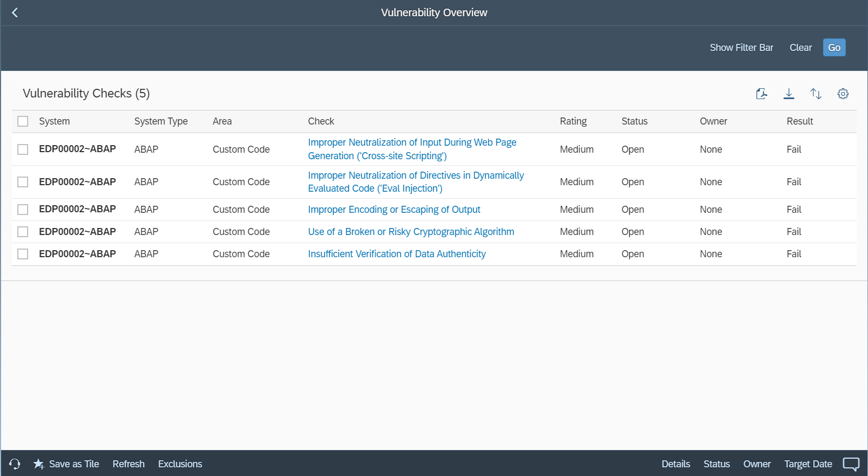The image size is (868, 476).
Task: Click the back arrow in header
Action: tap(15, 12)
